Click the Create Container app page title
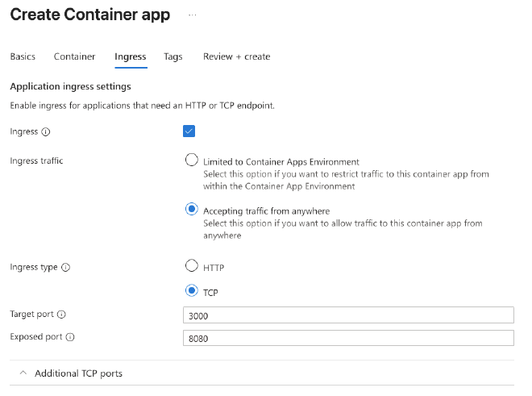This screenshot has width=532, height=396. [89, 15]
